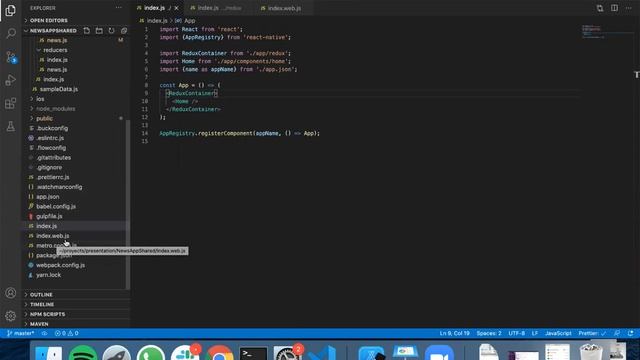Screen dimensions: 640x360
Task: Open editor More Actions ellipsis
Action: (629, 8)
